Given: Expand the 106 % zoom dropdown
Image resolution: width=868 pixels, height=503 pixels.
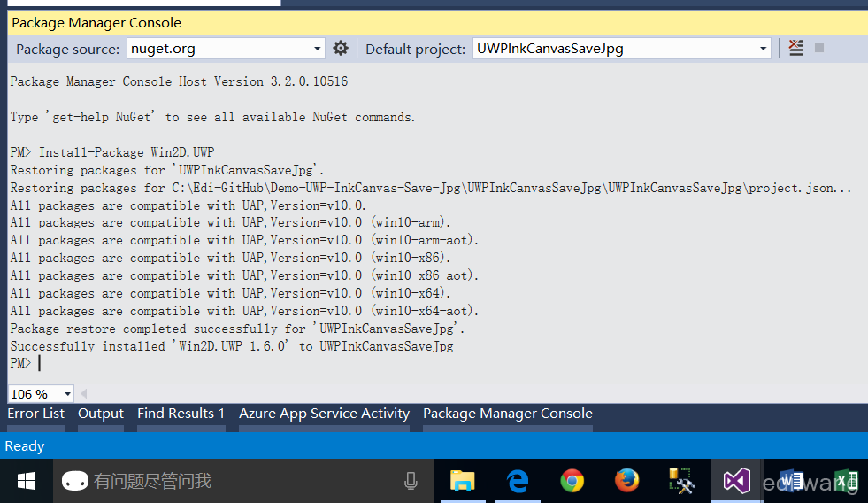Looking at the screenshot, I should (67, 394).
